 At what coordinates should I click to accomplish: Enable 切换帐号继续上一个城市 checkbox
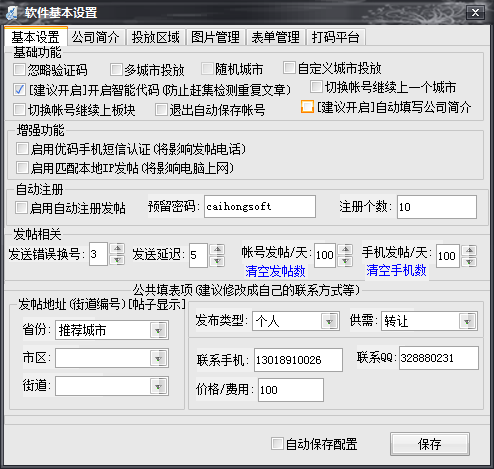point(316,86)
